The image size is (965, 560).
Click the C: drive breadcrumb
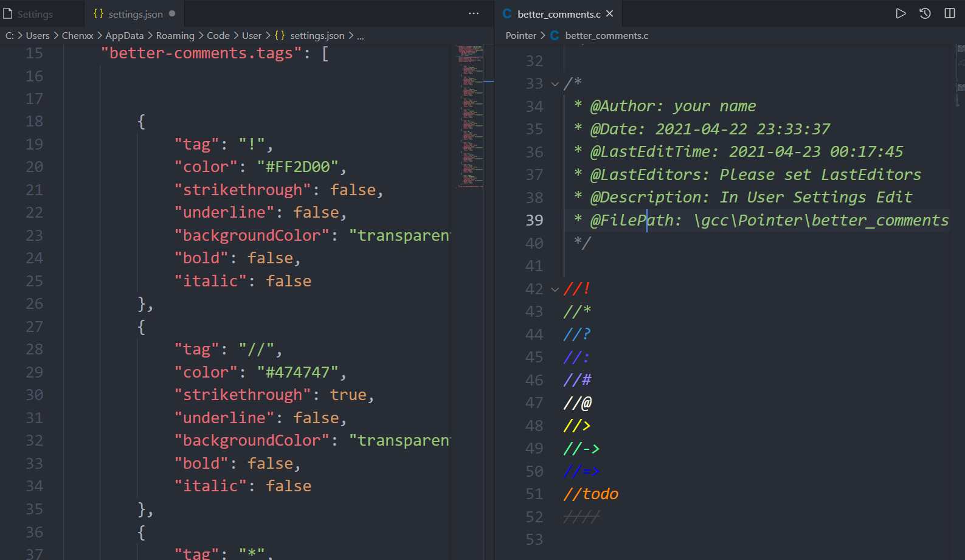click(10, 35)
